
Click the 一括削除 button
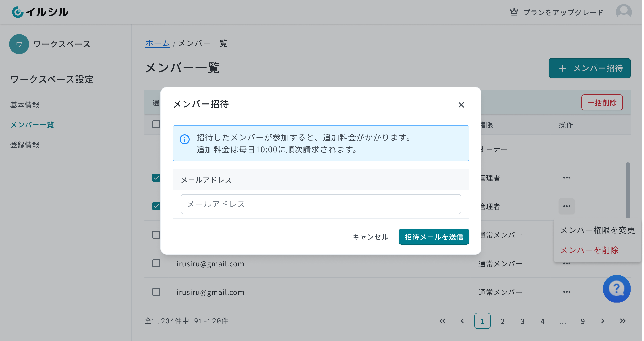pyautogui.click(x=602, y=102)
